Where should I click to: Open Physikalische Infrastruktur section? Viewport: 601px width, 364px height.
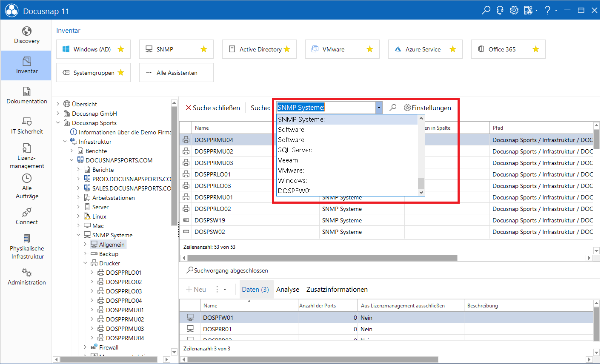26,247
